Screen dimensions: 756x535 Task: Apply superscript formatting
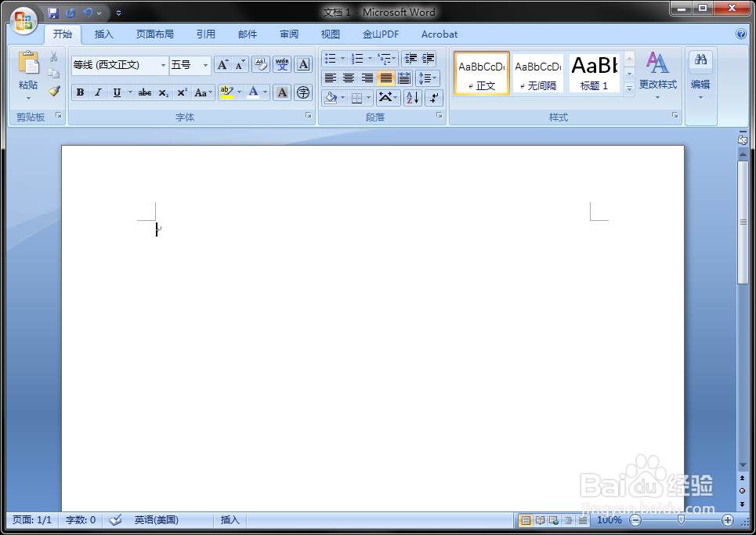coord(182,92)
